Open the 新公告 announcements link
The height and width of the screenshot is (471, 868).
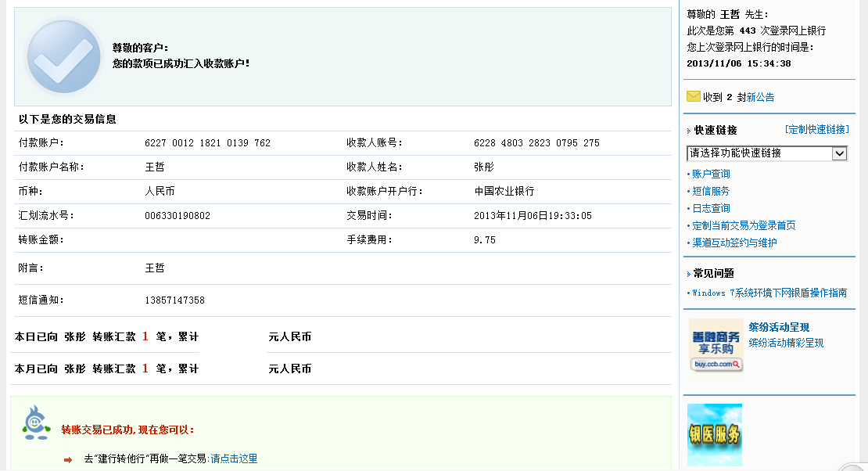pyautogui.click(x=760, y=97)
